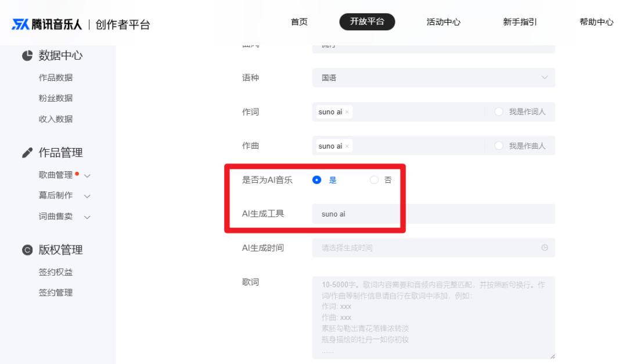Click the Tencent Musician logo icon

coord(20,24)
